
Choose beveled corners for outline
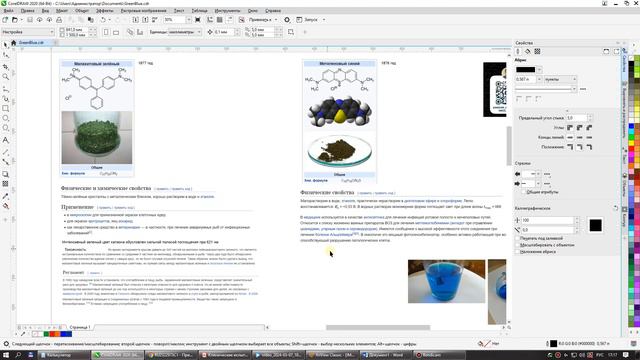[x=589, y=128]
